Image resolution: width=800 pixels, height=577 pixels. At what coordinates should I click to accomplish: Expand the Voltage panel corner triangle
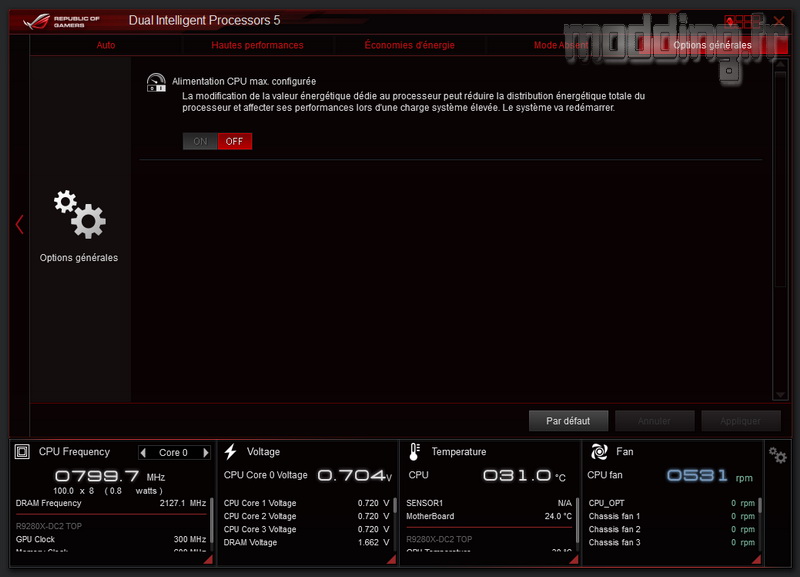tap(391, 560)
